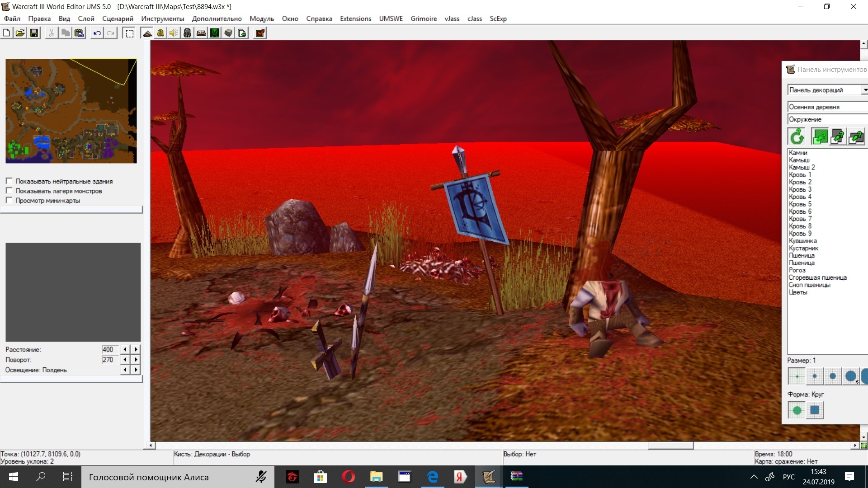Choose the square brush shape
This screenshot has height=488, width=868.
(x=815, y=410)
